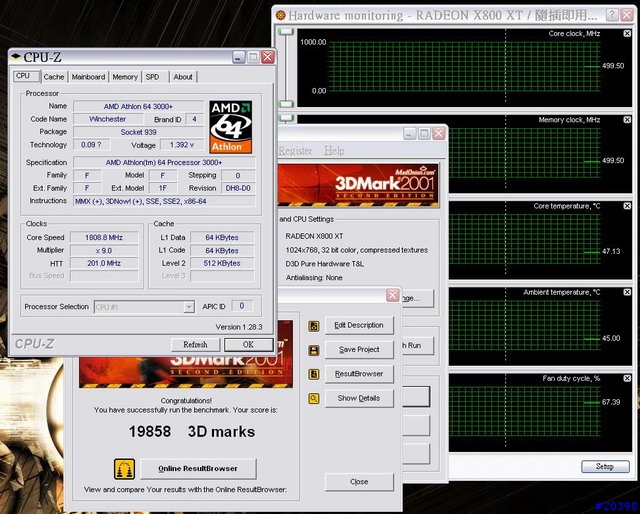Open the SPD tab
The height and width of the screenshot is (514, 640).
point(153,77)
